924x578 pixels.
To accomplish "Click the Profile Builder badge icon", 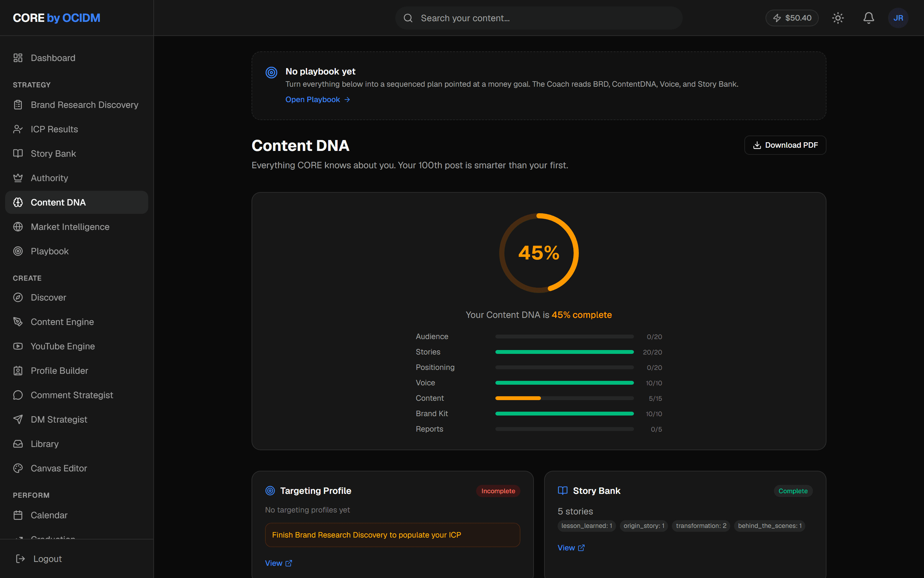I will [x=18, y=371].
